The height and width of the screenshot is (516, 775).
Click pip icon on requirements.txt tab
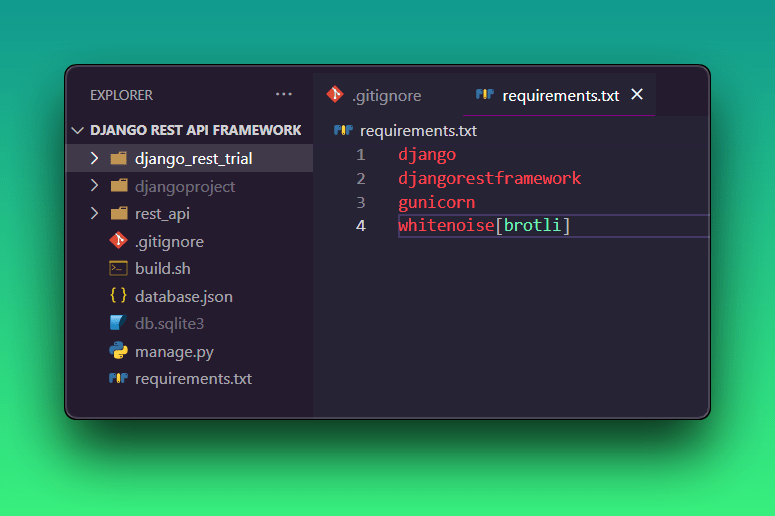click(485, 94)
